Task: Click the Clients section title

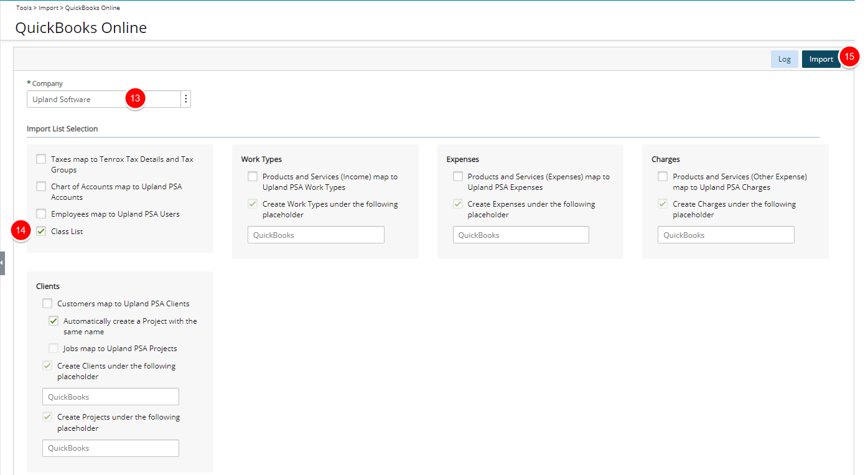Action: tap(48, 286)
